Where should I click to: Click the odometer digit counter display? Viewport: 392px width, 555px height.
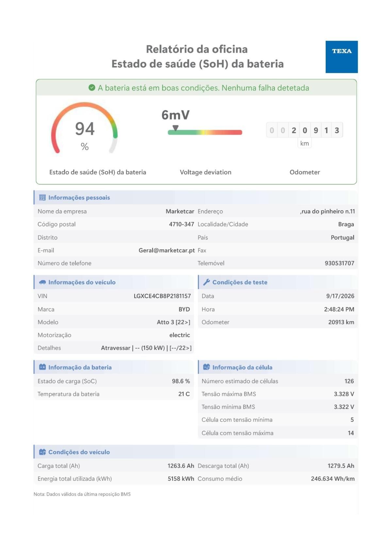click(x=304, y=130)
